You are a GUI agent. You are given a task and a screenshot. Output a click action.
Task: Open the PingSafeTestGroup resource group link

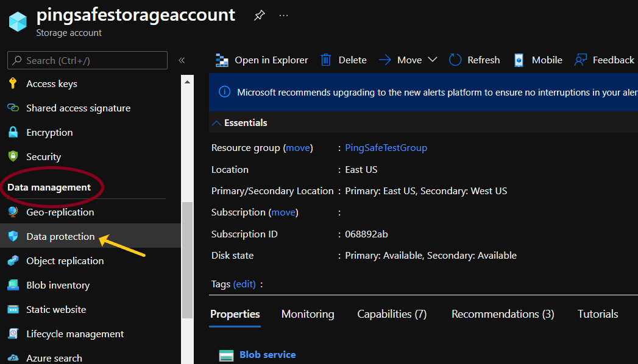point(386,148)
